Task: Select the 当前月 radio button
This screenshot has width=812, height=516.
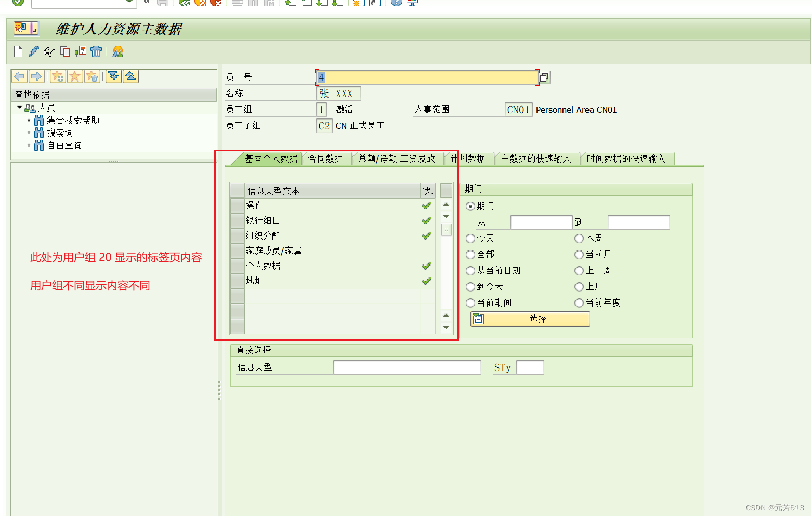Action: pos(579,255)
